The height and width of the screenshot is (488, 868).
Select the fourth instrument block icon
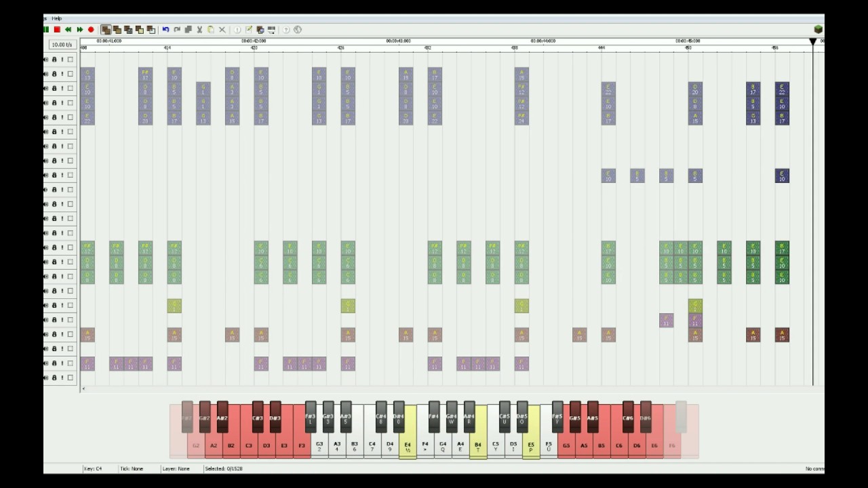(x=140, y=30)
